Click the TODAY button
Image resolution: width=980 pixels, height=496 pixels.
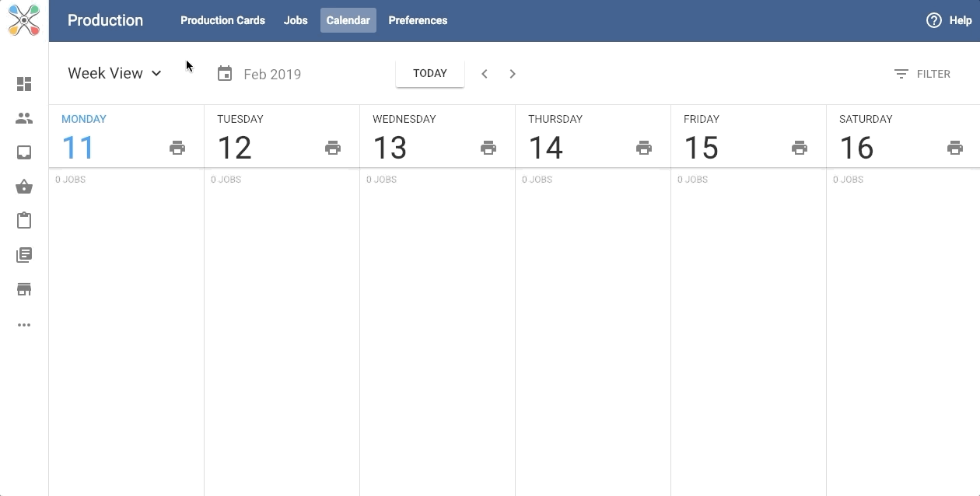coord(430,73)
